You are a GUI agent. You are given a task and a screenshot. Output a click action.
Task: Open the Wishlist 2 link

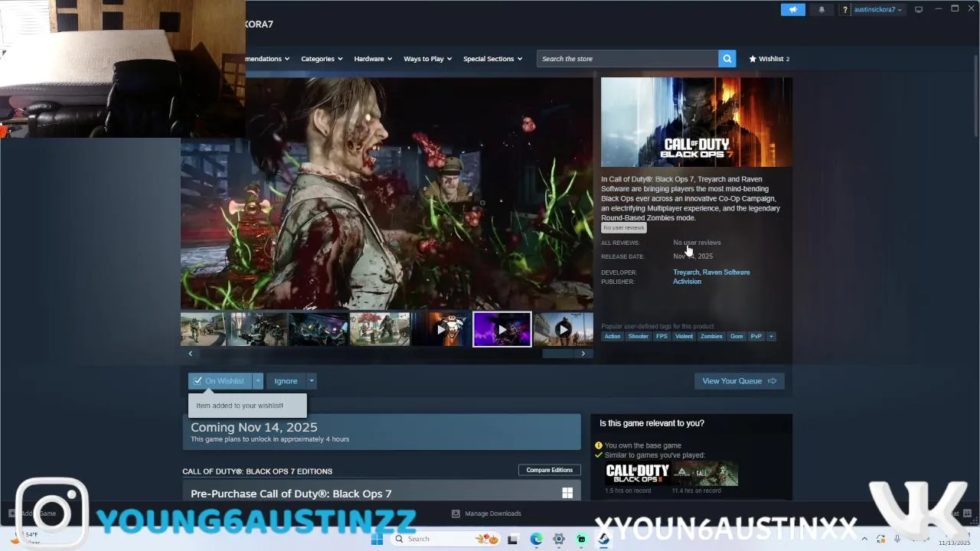[769, 59]
